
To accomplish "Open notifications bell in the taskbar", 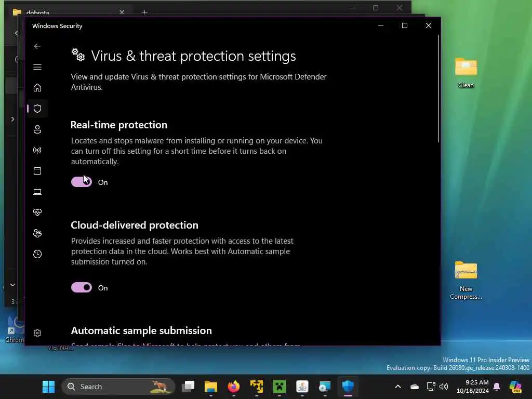I will (x=497, y=387).
